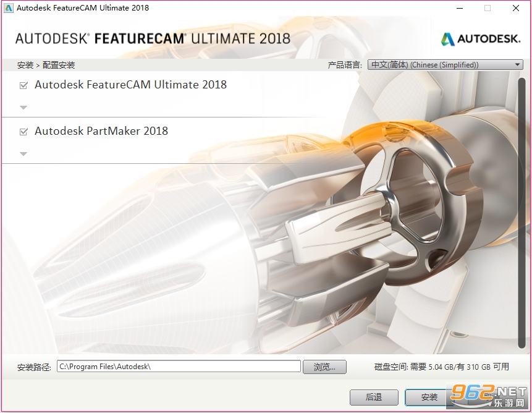Click the 浏览... browse button
The width and height of the screenshot is (532, 413).
(324, 367)
